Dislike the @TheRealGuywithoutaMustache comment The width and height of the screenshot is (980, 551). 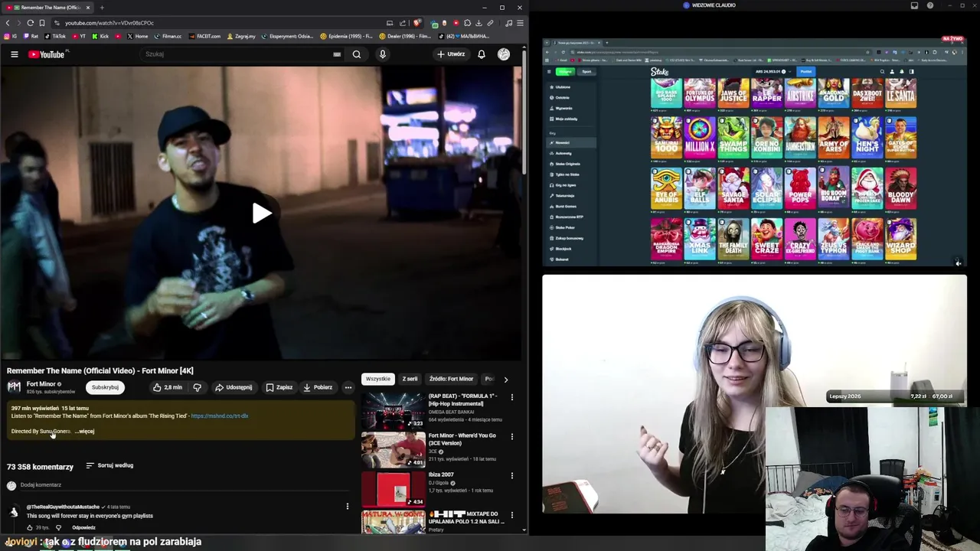click(58, 527)
